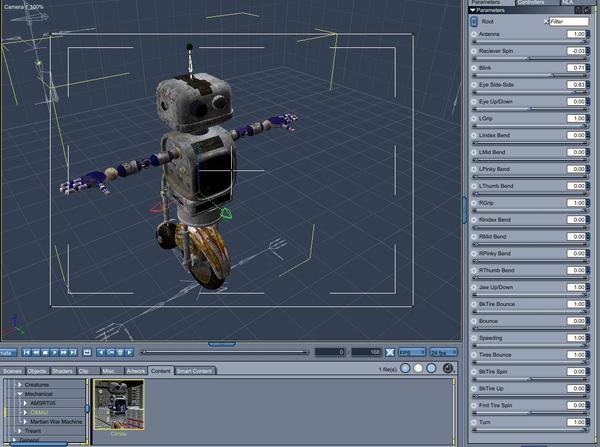
Task: Click the Camera 1 100% view label
Action: click(24, 7)
